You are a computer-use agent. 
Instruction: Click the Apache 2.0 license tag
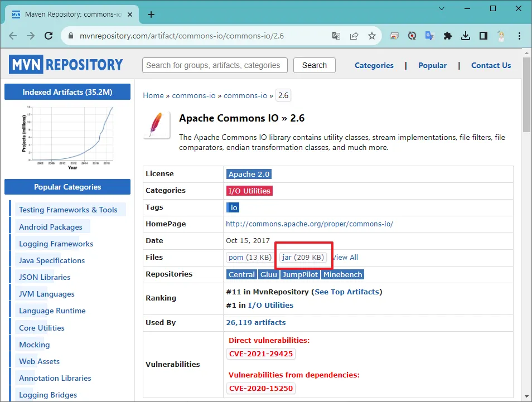(249, 174)
